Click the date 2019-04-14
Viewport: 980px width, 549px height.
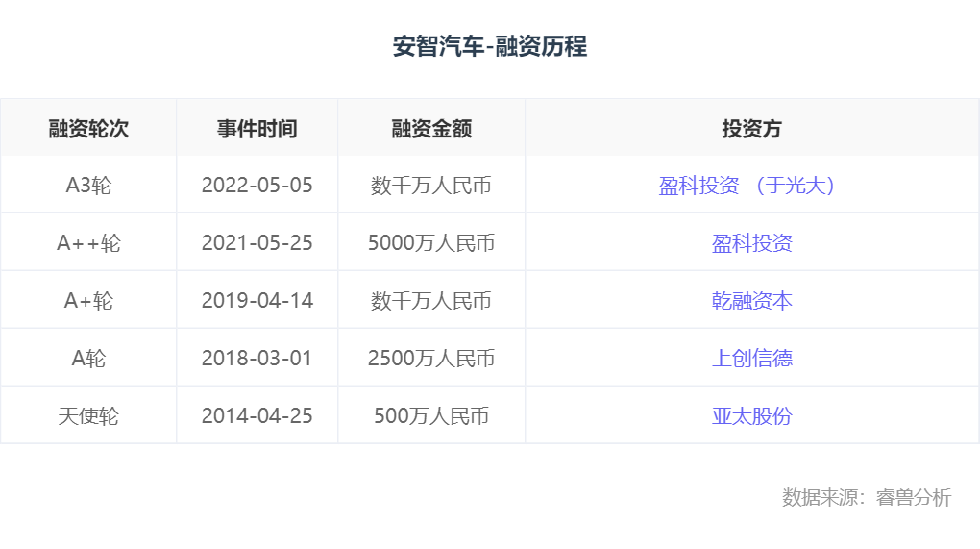257,301
